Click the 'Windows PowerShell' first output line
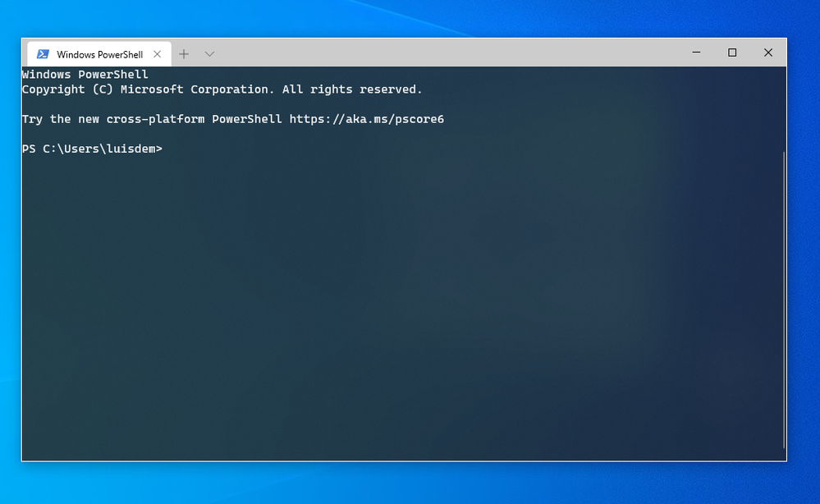 [x=85, y=74]
